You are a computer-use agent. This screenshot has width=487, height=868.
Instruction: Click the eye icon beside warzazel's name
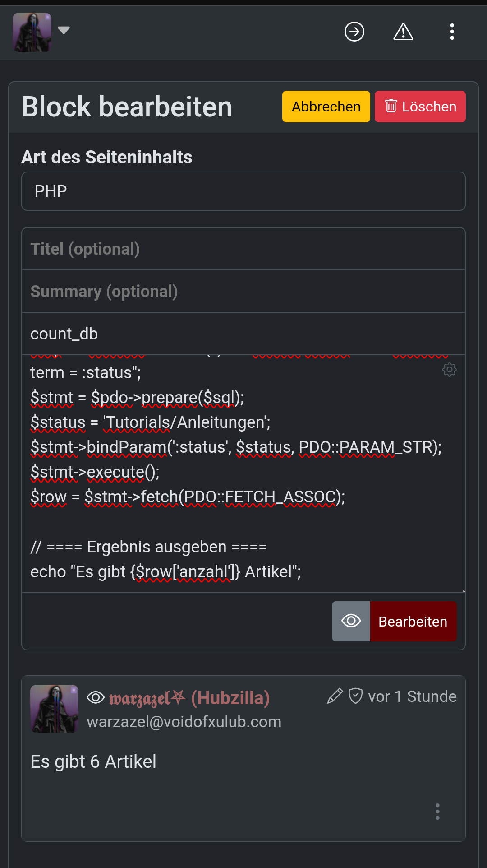point(96,697)
